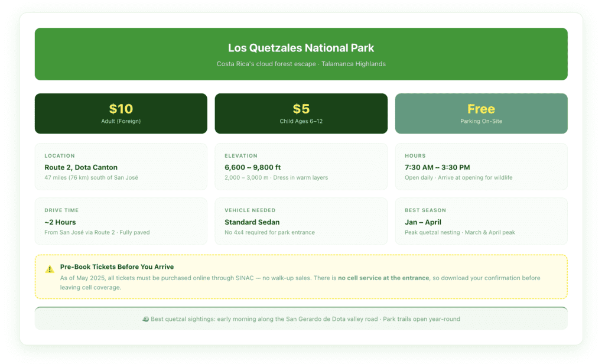The height and width of the screenshot is (364, 605).
Task: Toggle the Vehicle Needed card highlight
Action: (x=301, y=221)
